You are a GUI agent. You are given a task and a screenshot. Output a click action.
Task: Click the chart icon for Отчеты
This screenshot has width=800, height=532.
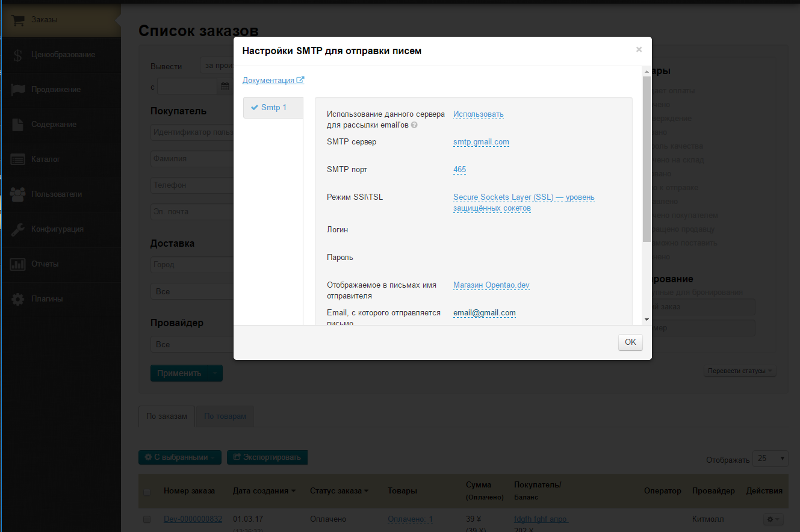click(18, 264)
